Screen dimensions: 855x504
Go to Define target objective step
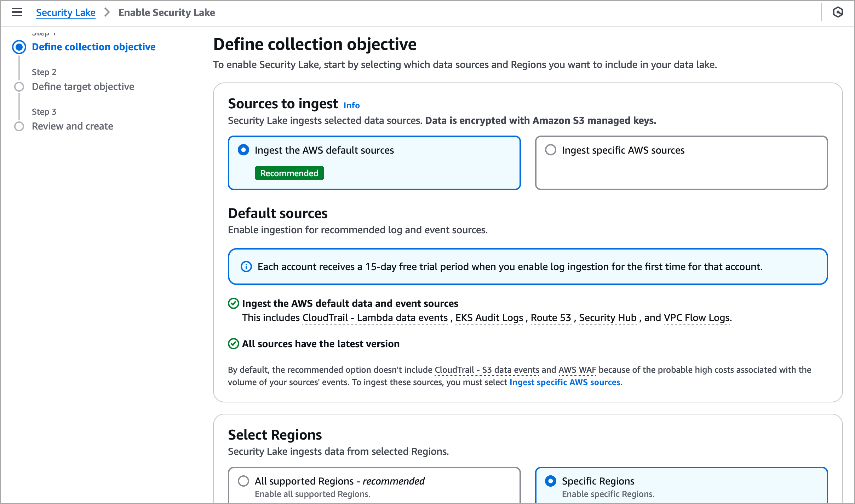pyautogui.click(x=83, y=87)
